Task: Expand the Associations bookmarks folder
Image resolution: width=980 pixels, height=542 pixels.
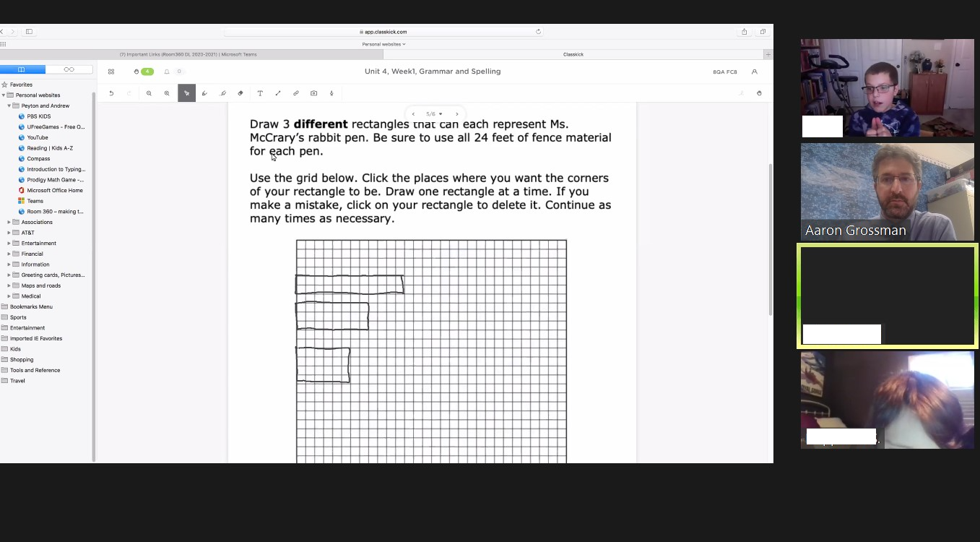Action: pos(9,223)
